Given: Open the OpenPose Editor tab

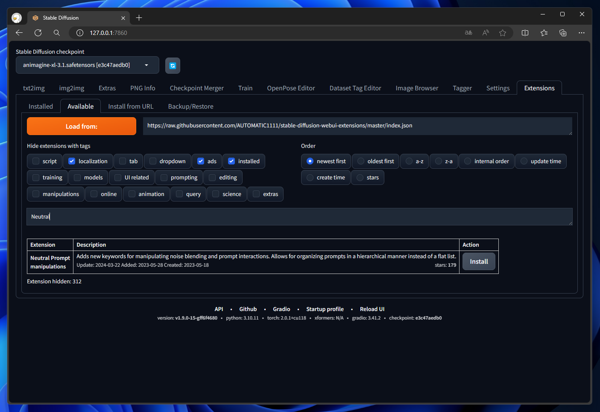Looking at the screenshot, I should click(291, 88).
